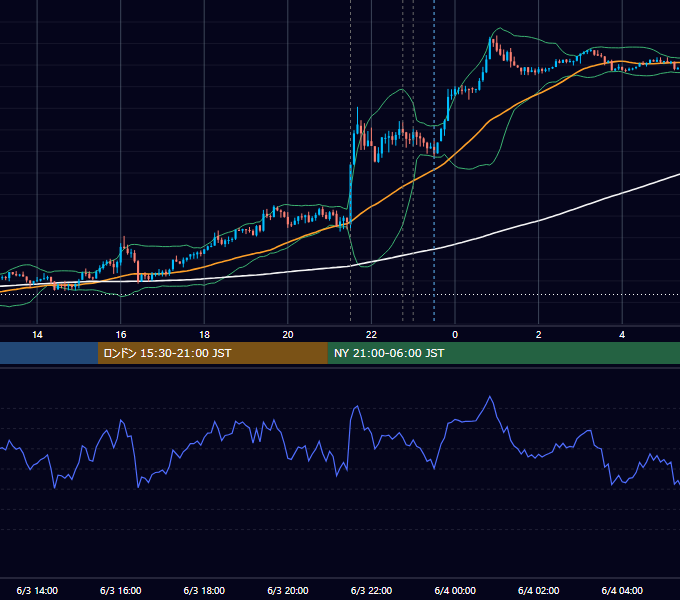Click the "16" hour label on price chart axis
Image resolution: width=680 pixels, height=600 pixels.
click(x=121, y=335)
